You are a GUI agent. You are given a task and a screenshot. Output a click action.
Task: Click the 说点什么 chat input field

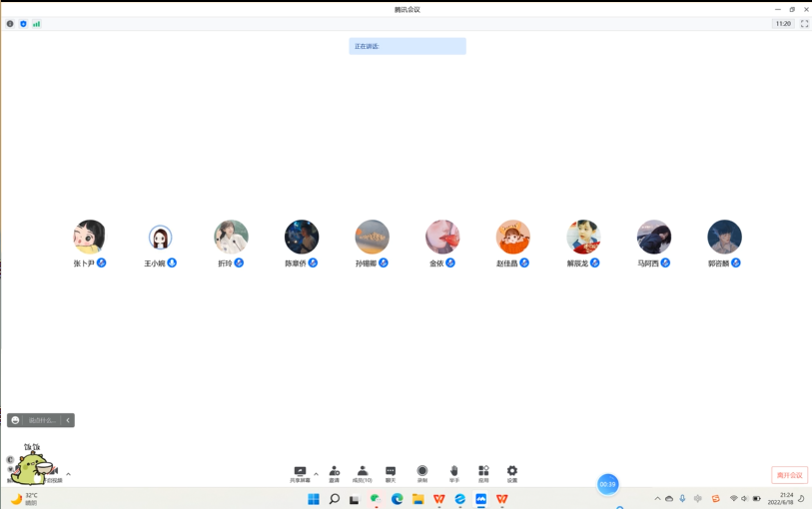click(42, 420)
